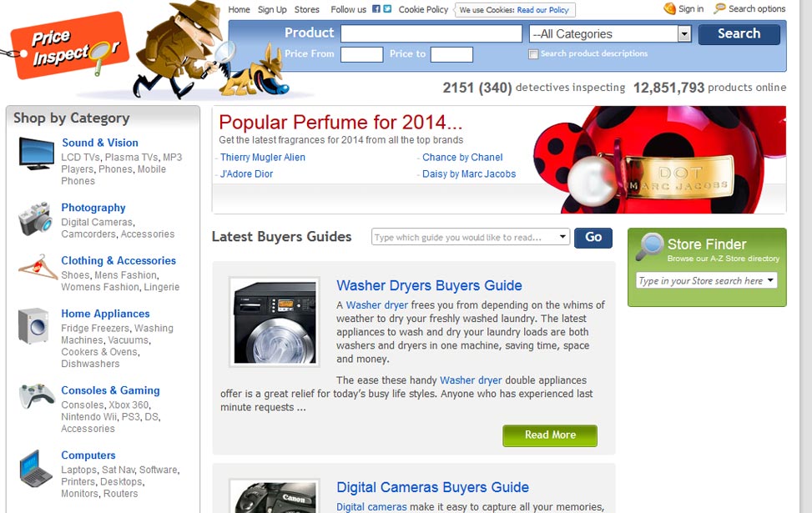The width and height of the screenshot is (812, 513).
Task: Click '12,851,793' products online count
Action: (668, 88)
